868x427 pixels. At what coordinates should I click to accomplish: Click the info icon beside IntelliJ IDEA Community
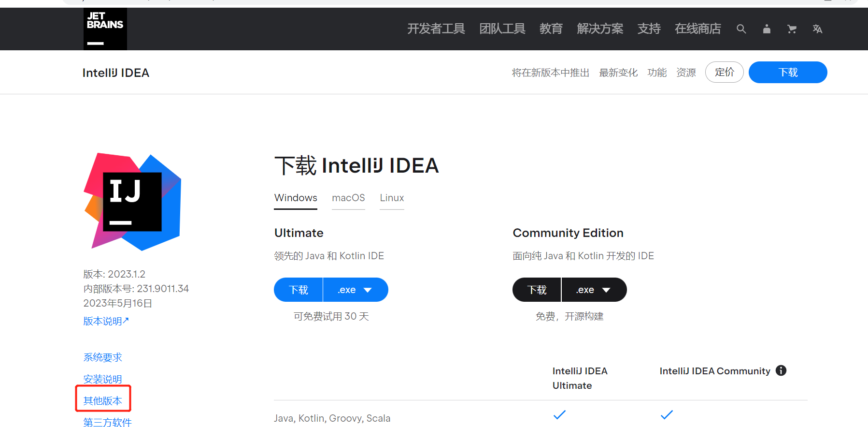(781, 370)
